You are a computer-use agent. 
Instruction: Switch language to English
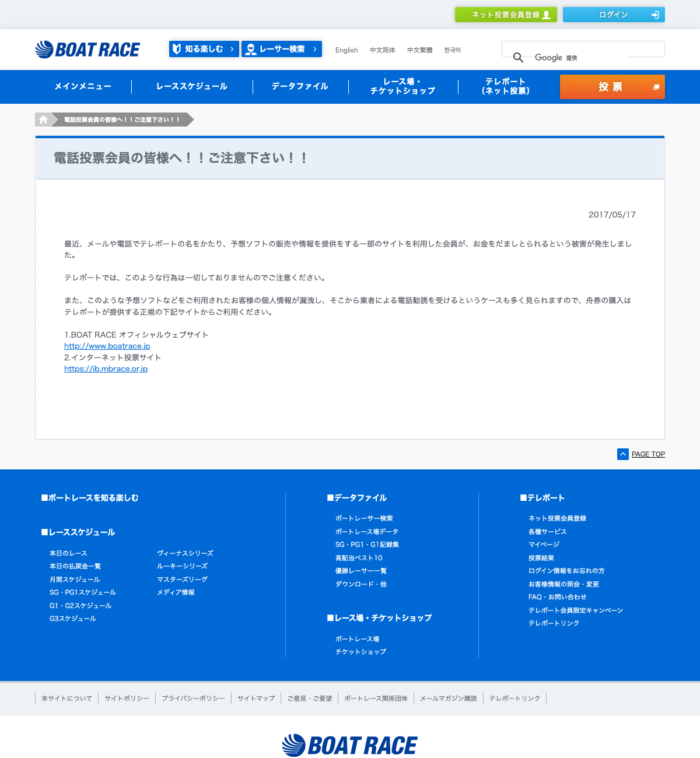(346, 50)
